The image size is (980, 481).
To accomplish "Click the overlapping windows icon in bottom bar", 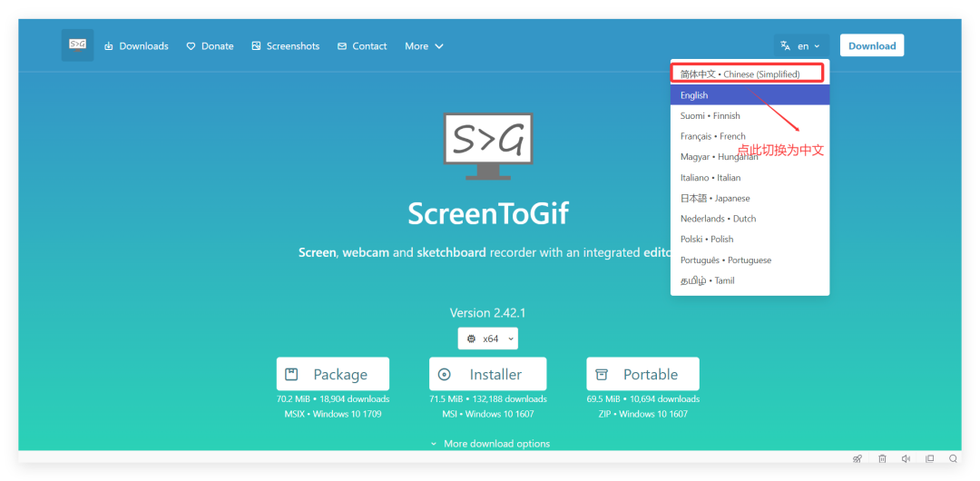I will pos(929,458).
